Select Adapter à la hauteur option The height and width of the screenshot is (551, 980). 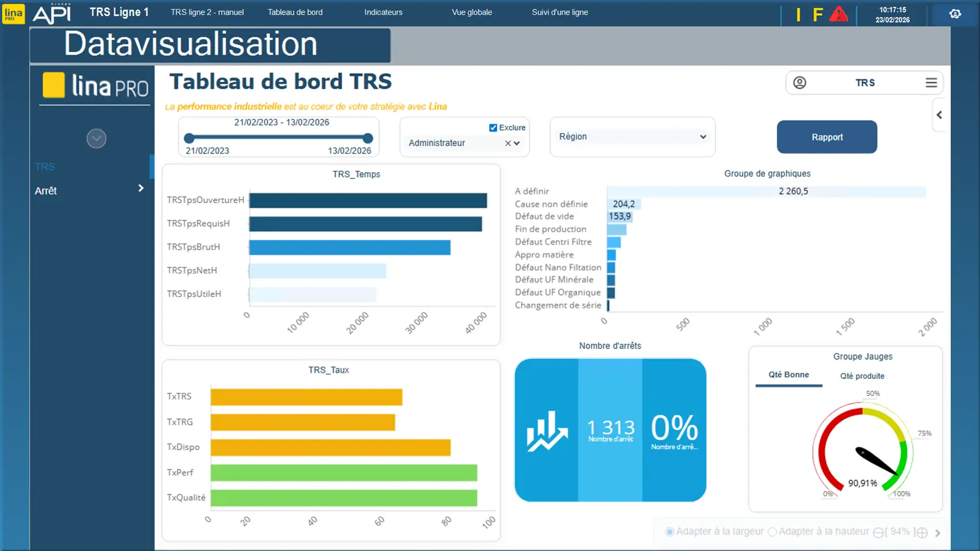click(x=772, y=532)
